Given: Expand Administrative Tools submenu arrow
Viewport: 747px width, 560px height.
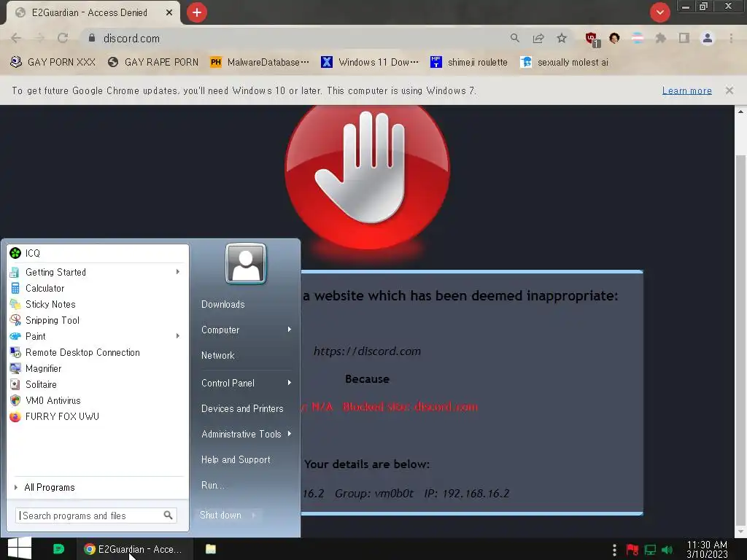Looking at the screenshot, I should pos(289,434).
